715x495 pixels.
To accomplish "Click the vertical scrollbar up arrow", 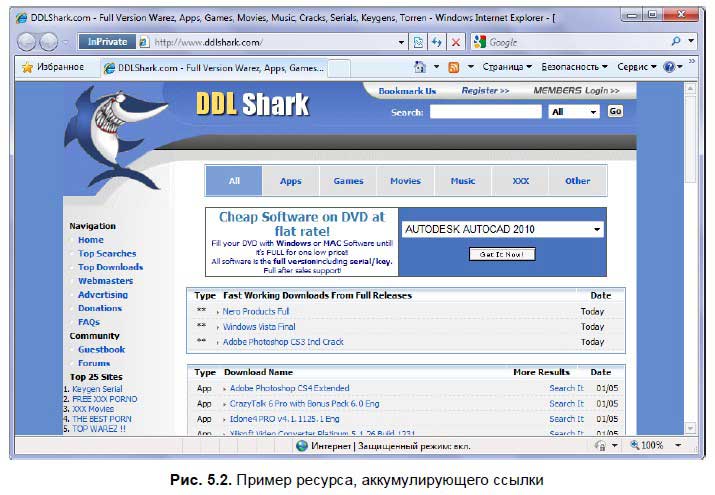I will [x=690, y=88].
